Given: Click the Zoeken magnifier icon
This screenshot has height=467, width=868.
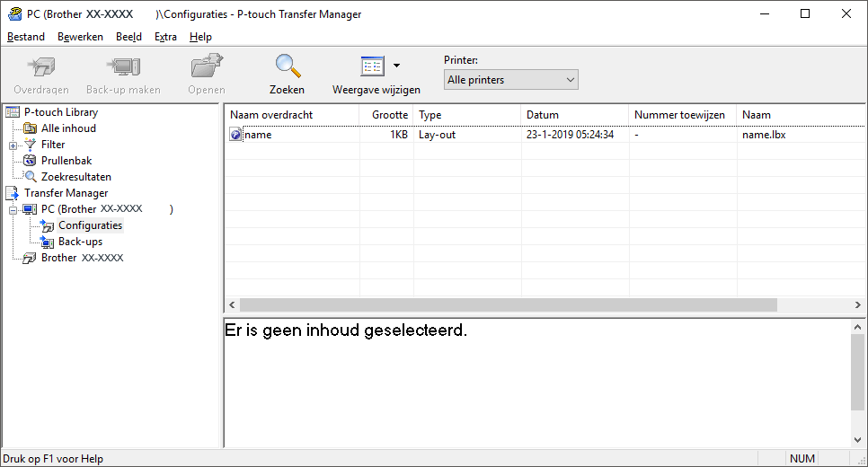Looking at the screenshot, I should (288, 66).
